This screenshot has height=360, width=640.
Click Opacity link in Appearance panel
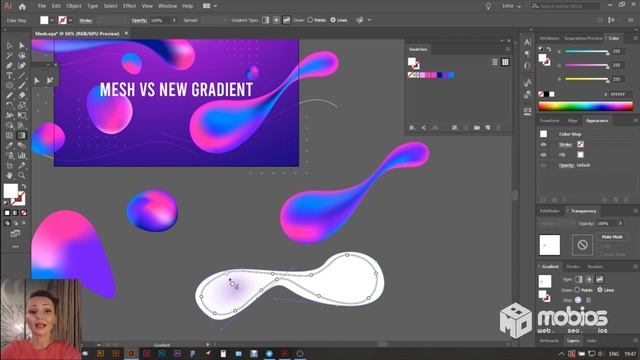tap(566, 165)
